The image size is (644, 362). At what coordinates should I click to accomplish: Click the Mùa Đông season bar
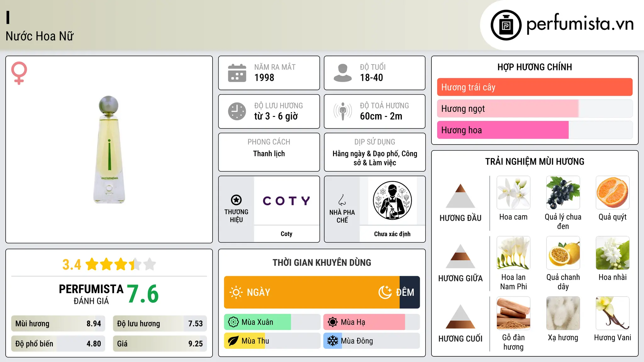371,341
